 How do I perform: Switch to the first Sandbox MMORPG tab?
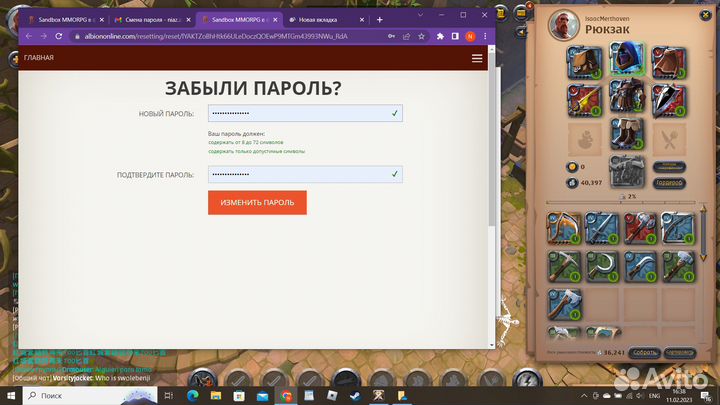coord(66,20)
